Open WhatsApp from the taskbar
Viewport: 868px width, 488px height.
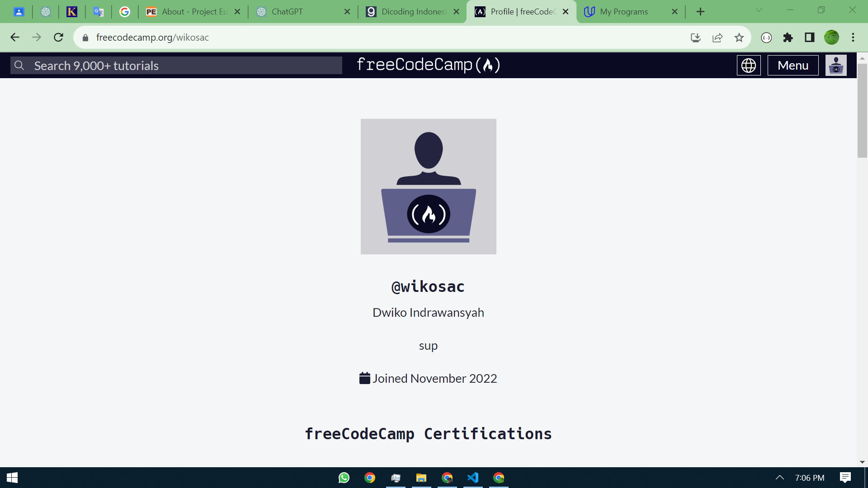click(x=344, y=478)
